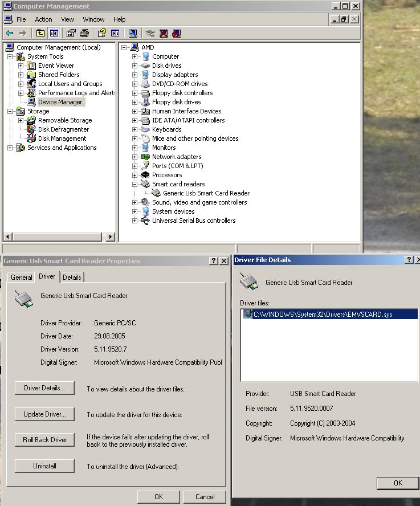Viewport: 420px width, 506px height.
Task: Click the Up one level folder icon
Action: click(x=40, y=33)
